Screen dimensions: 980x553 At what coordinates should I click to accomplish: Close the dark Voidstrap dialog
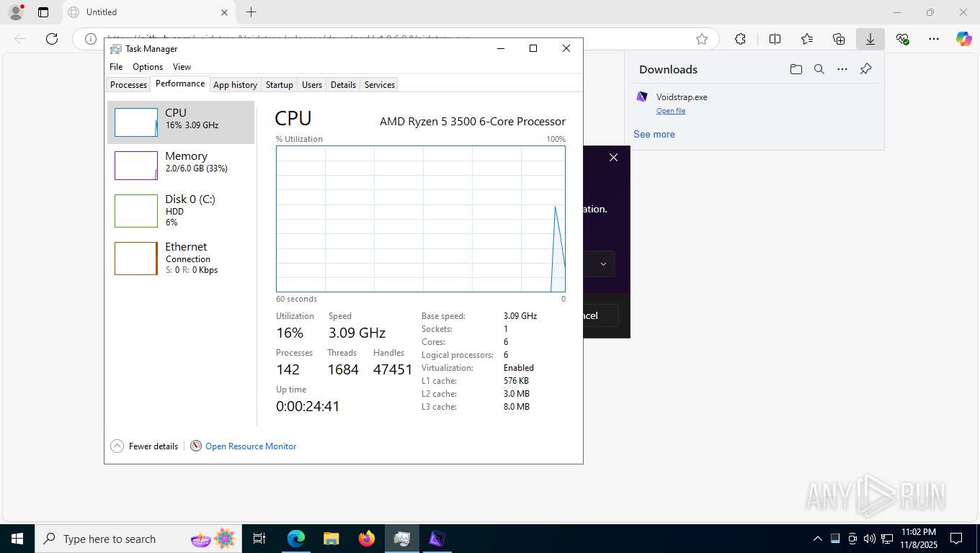click(x=613, y=158)
